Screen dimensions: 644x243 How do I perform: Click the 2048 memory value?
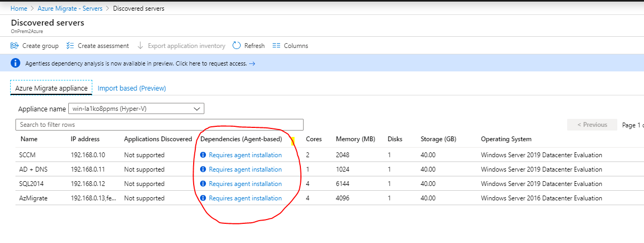(x=344, y=155)
